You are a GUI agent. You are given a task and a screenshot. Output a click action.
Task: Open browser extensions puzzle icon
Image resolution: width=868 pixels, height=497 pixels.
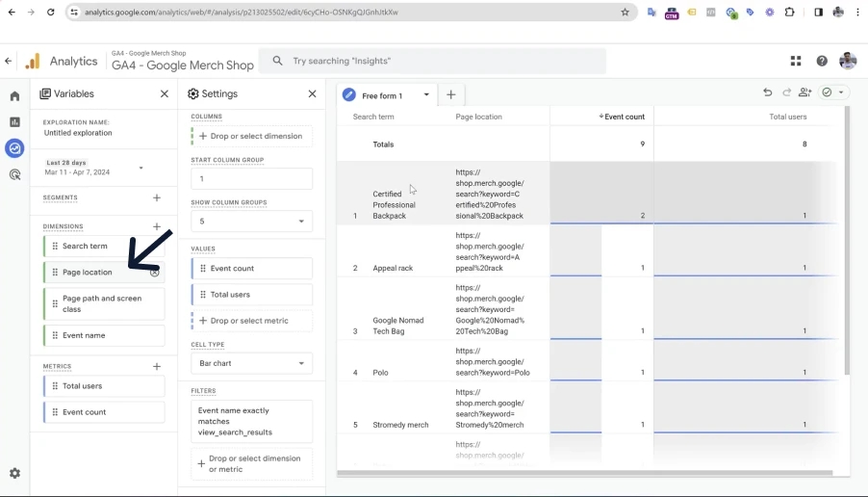coord(789,12)
